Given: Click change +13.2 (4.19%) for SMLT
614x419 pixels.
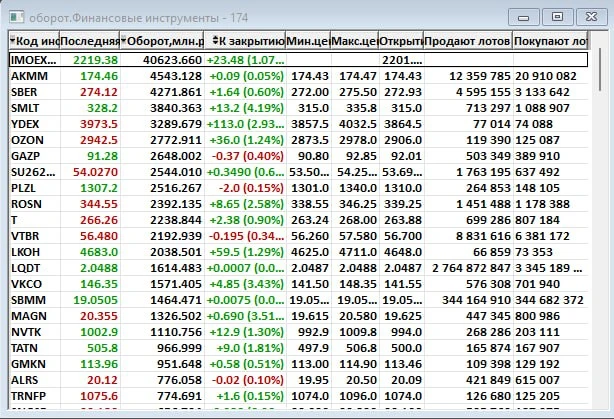Looking at the screenshot, I should 247,108.
